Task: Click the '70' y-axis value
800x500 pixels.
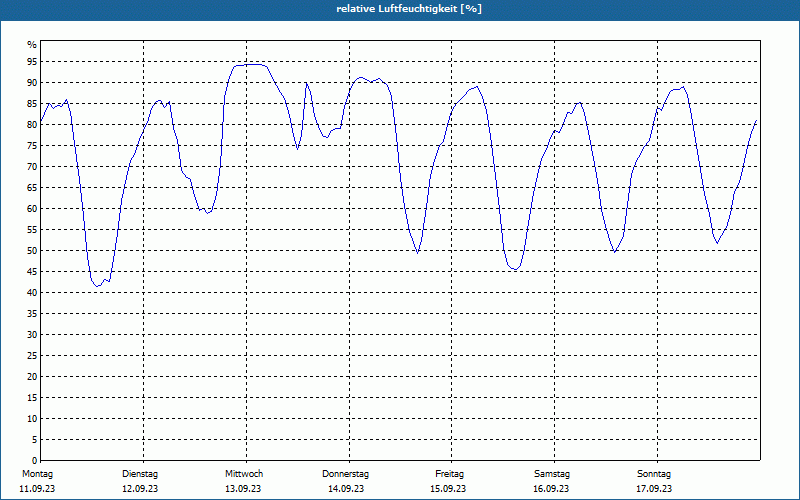Action: tap(32, 167)
